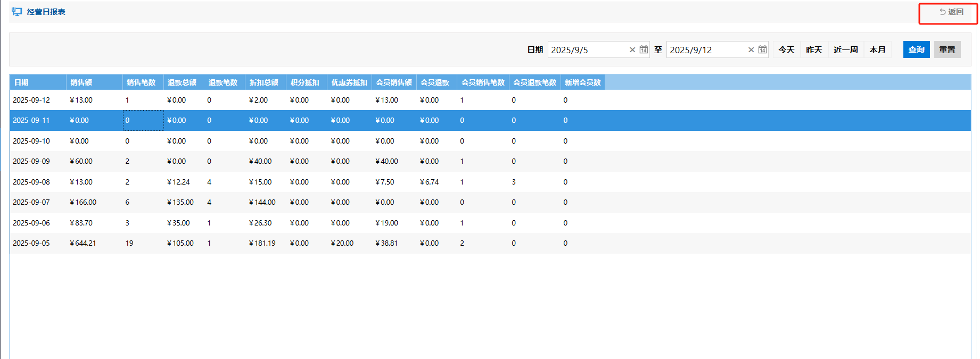Clear the end date with X icon
Image resolution: width=980 pixels, height=359 pixels.
pyautogui.click(x=751, y=50)
